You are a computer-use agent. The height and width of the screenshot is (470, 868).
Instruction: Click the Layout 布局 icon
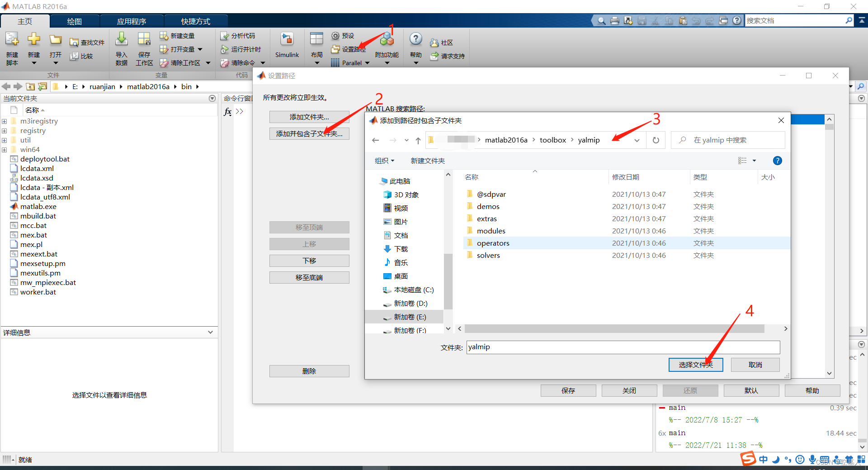coord(316,39)
